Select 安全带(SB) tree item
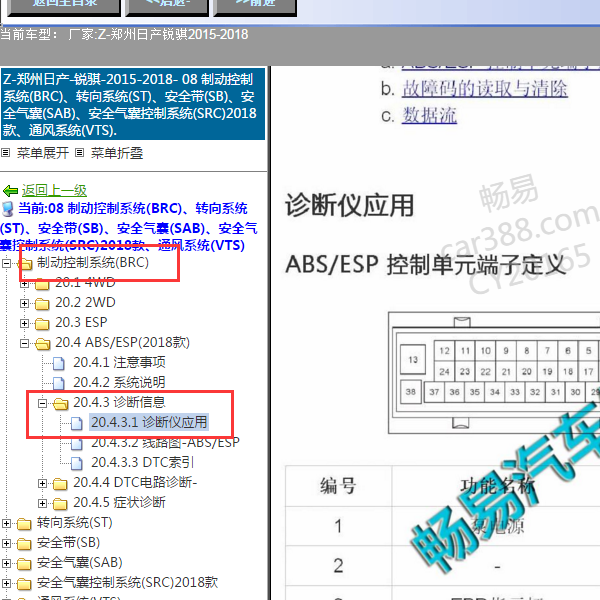600x600 pixels. point(68,542)
